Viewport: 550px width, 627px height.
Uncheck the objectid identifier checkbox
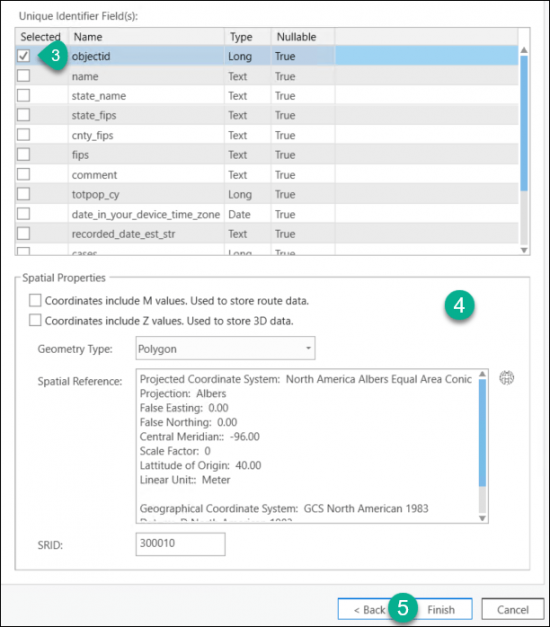pyautogui.click(x=23, y=56)
